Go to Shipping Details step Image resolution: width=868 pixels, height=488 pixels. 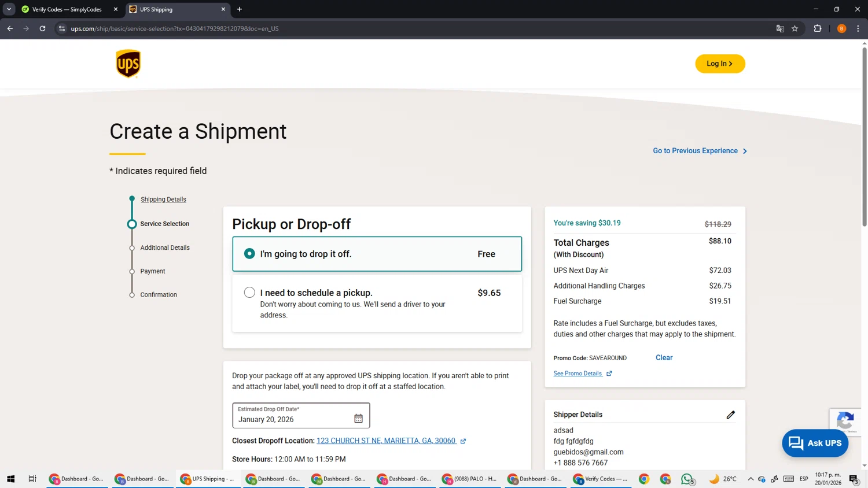point(163,199)
